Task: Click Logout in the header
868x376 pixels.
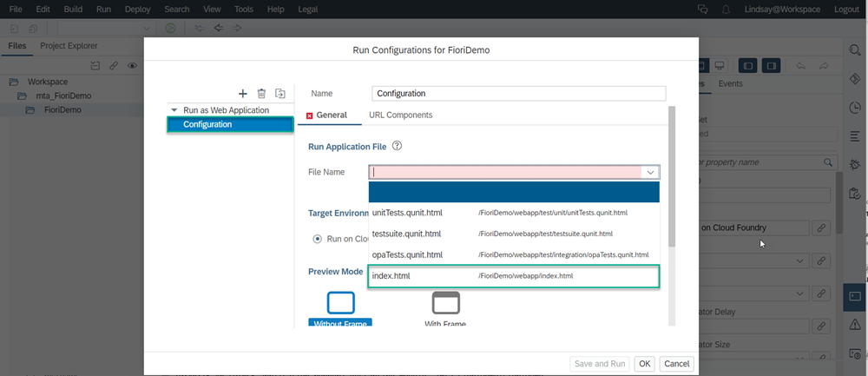Action: [x=846, y=10]
